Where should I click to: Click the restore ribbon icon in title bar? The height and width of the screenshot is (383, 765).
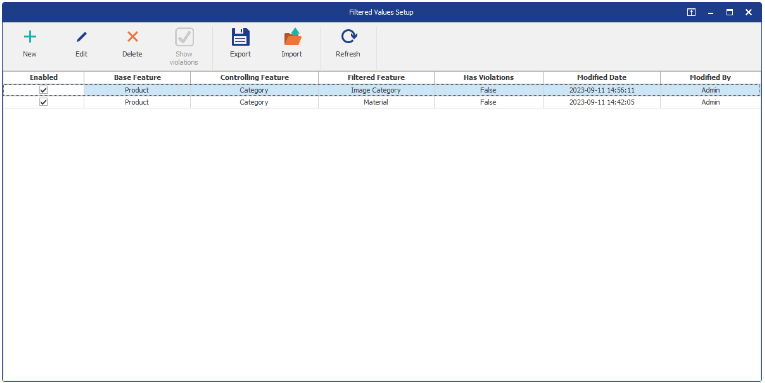[691, 12]
